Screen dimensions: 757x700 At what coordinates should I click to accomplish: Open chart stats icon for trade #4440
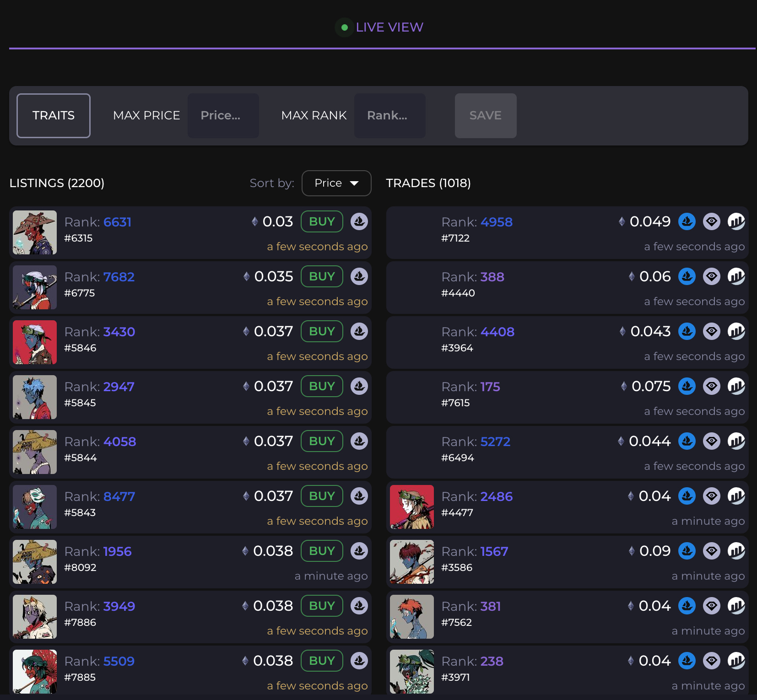[x=736, y=276]
